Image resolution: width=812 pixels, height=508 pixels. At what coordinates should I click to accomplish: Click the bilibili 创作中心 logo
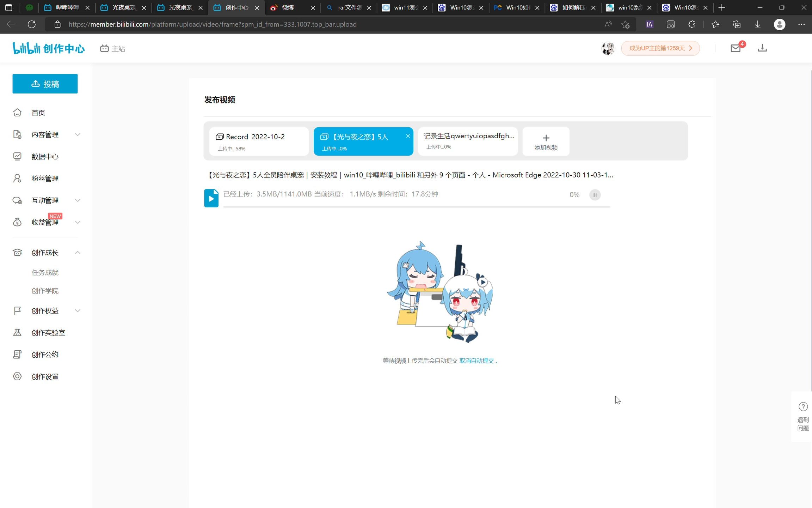(49, 48)
